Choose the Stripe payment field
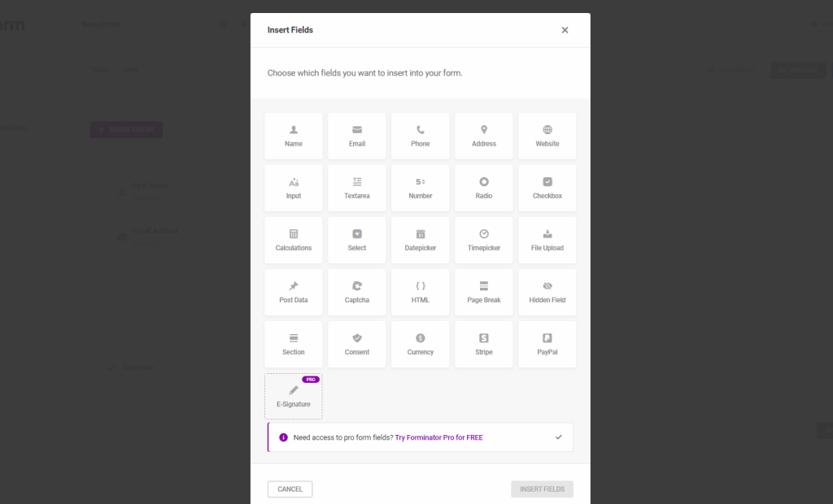 (484, 344)
